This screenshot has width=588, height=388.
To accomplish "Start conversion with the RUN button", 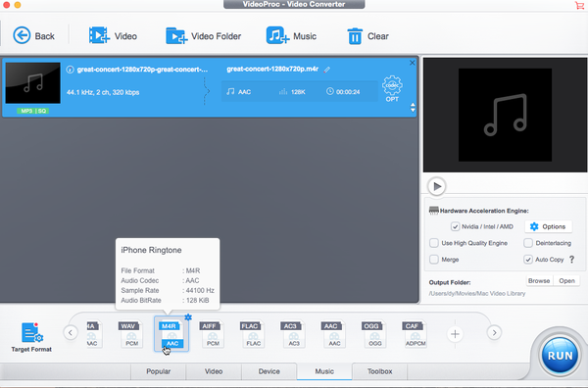I will point(560,355).
